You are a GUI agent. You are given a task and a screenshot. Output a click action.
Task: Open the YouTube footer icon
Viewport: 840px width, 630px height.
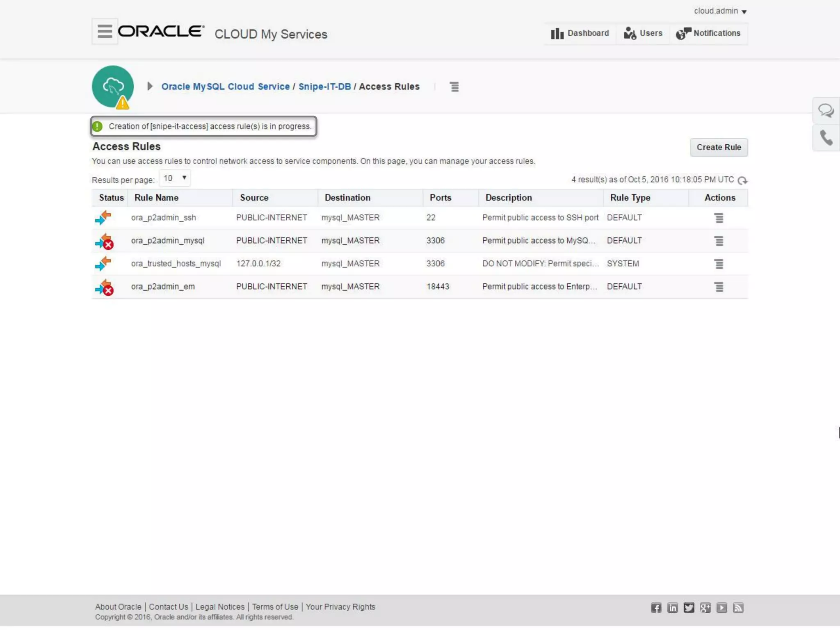[722, 608]
